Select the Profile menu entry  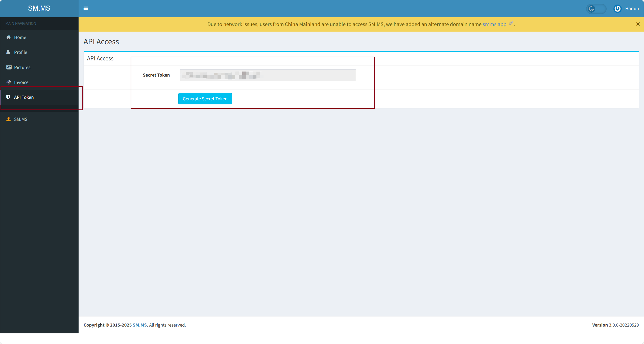pos(20,52)
